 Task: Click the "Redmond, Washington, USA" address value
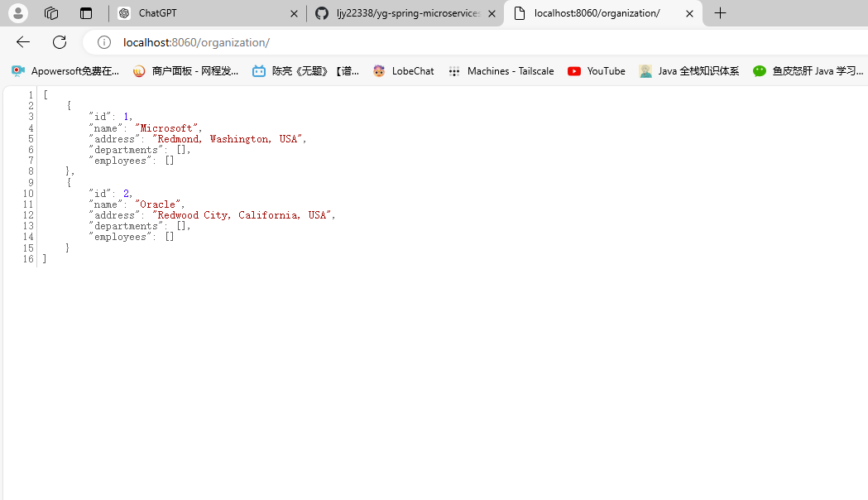(x=227, y=139)
